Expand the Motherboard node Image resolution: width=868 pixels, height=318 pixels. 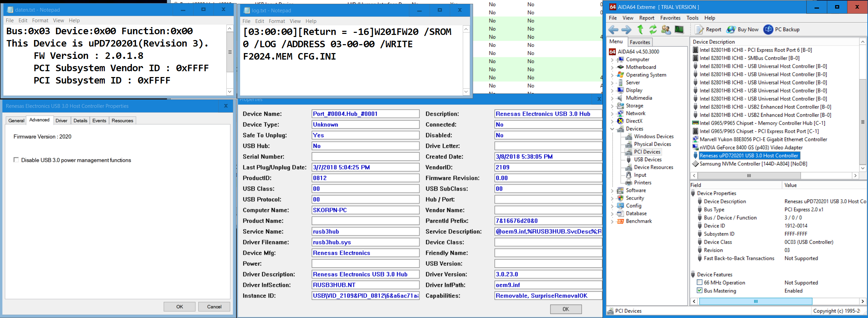pyautogui.click(x=612, y=67)
